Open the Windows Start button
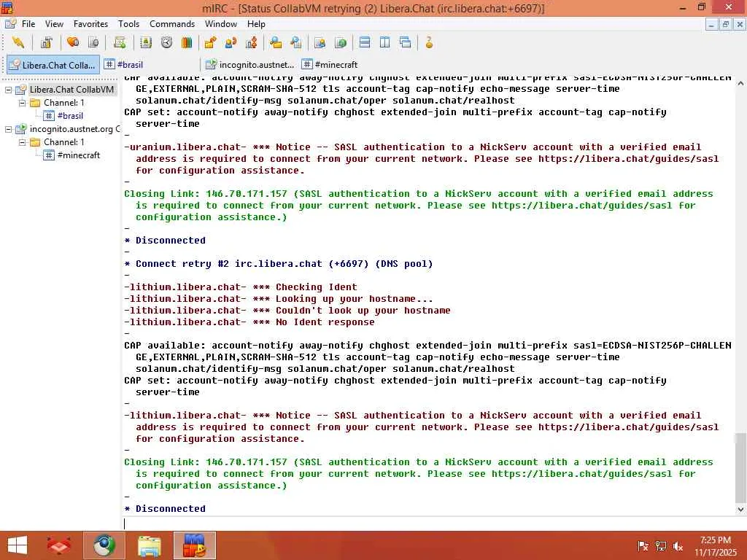The height and width of the screenshot is (560, 747). tap(18, 545)
